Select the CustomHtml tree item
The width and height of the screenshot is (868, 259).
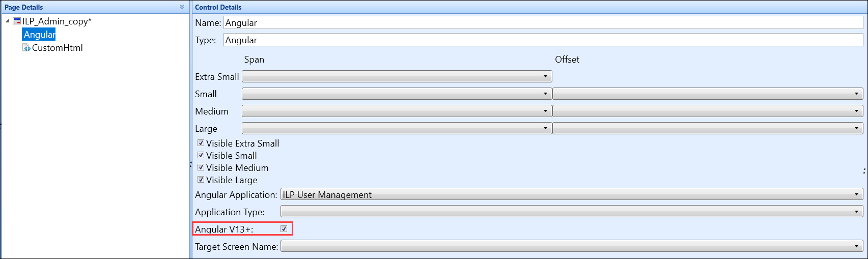57,48
